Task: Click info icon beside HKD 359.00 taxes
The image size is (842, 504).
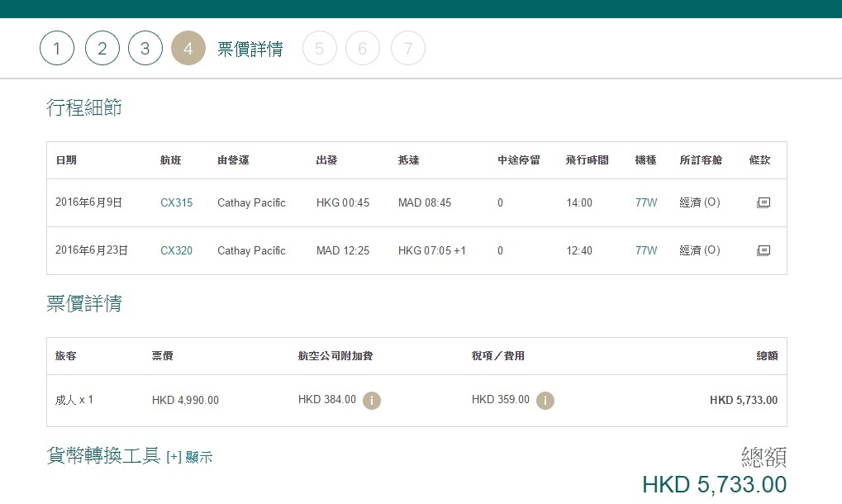Action: 545,401
